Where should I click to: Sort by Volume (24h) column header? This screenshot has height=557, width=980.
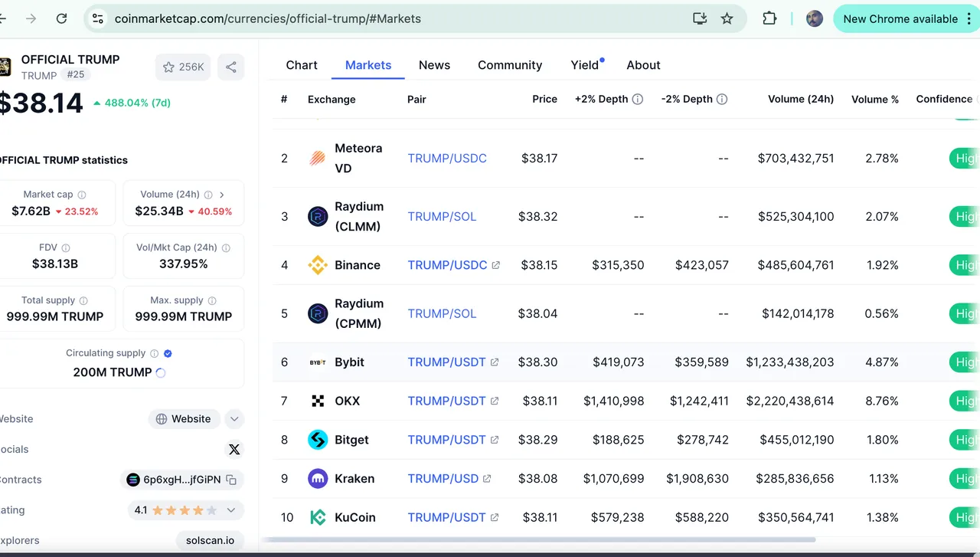pos(801,99)
